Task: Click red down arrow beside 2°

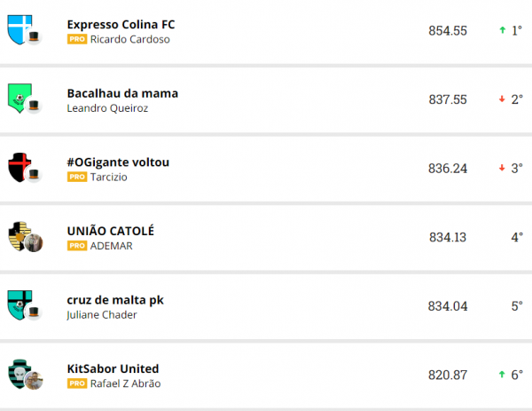Action: point(502,99)
